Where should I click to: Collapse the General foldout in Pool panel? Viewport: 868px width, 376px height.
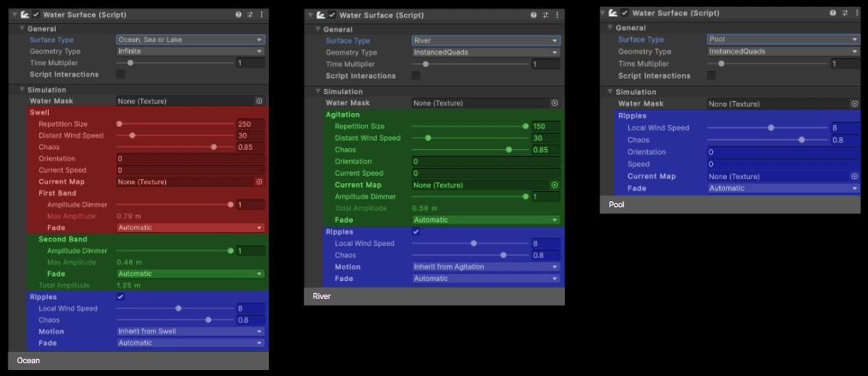(x=610, y=27)
